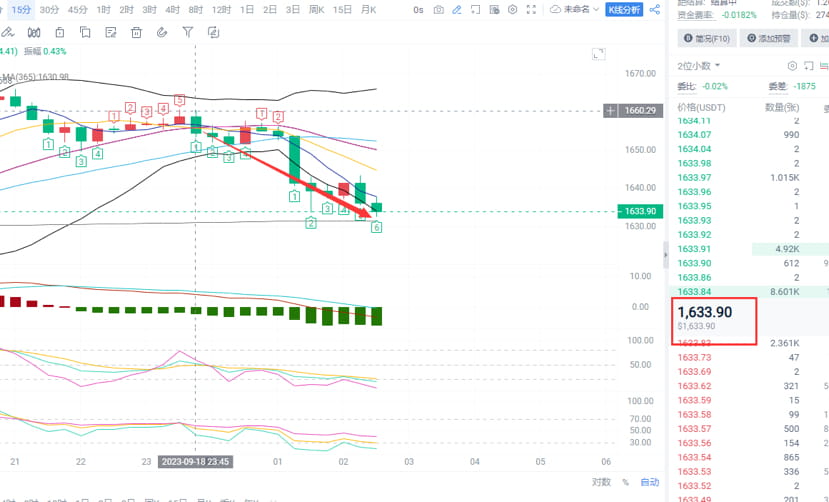Open the candlestick chart style icon
Screen dimensions: 829x502
point(34,33)
